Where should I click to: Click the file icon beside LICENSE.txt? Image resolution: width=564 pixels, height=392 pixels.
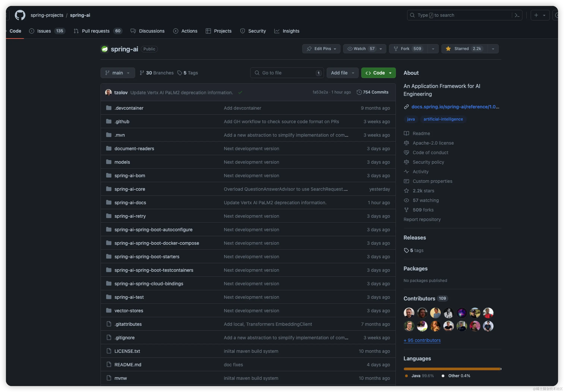point(109,351)
